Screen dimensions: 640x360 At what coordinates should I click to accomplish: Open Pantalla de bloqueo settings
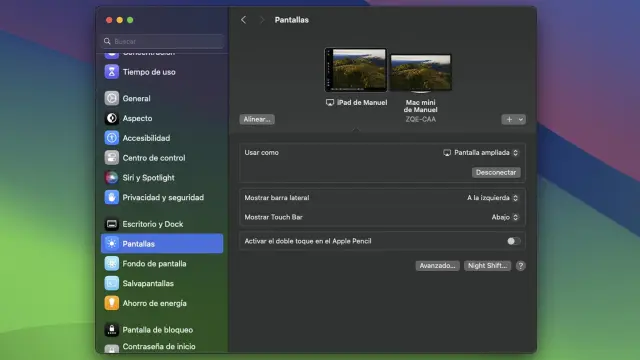tap(162, 330)
